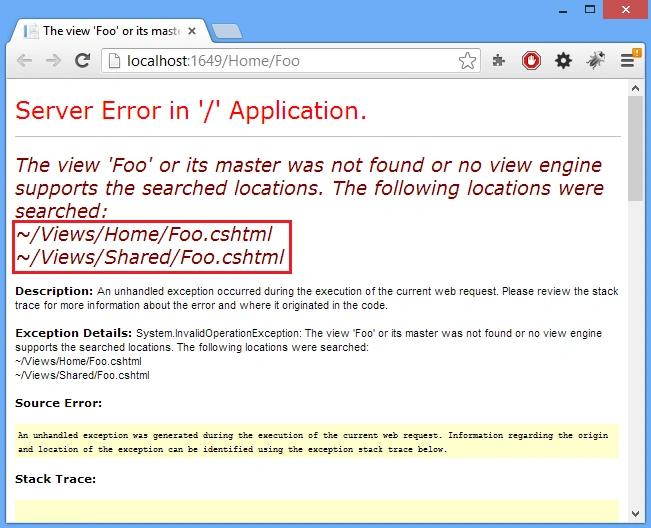Close the Foo view error tab

point(191,31)
